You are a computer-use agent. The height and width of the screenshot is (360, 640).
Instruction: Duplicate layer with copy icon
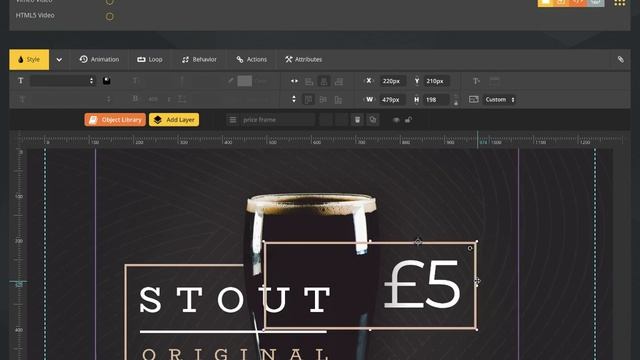tap(373, 120)
